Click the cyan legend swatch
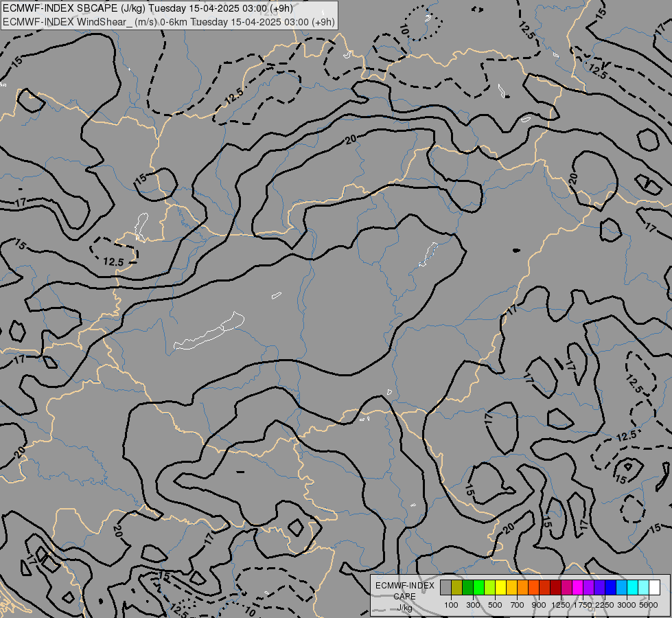Viewport: 672px width, 618px height. 633,588
